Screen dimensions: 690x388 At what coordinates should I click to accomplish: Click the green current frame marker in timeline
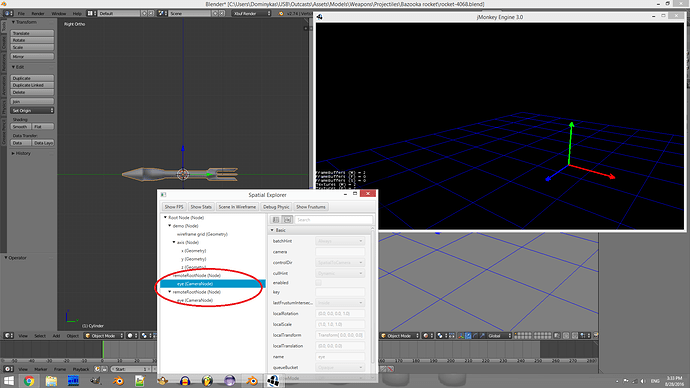tap(103, 350)
